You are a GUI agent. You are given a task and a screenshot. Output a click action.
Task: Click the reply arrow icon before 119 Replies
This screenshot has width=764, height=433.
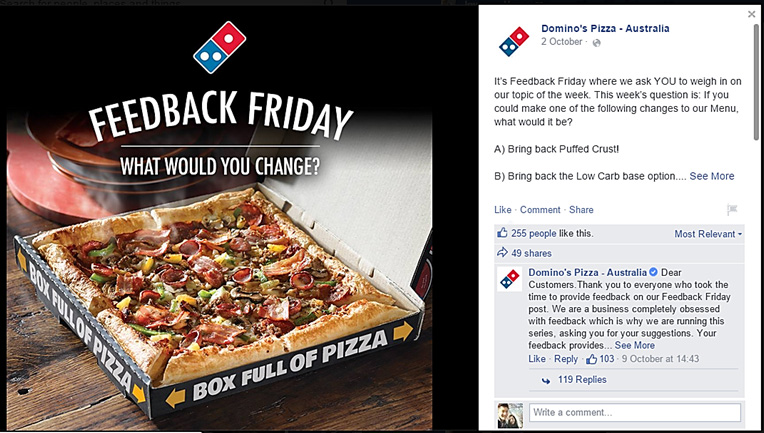[546, 380]
